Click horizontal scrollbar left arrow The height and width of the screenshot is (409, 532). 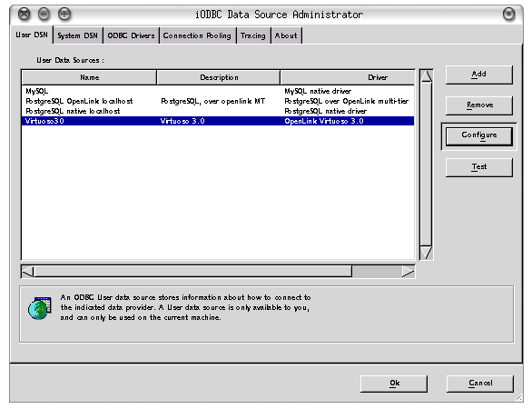pyautogui.click(x=27, y=272)
